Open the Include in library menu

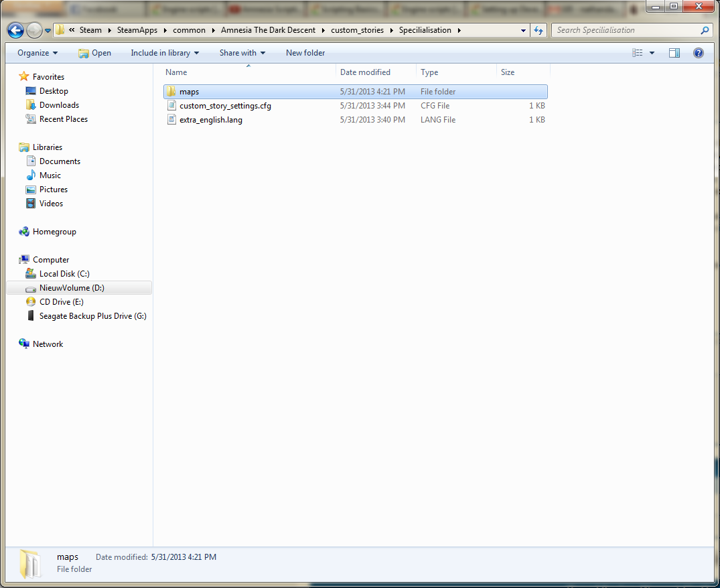[165, 53]
